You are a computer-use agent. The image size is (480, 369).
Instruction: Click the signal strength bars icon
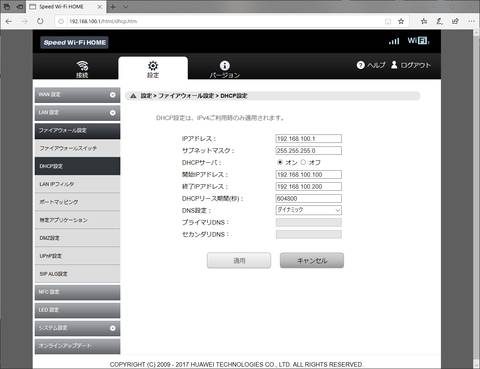point(394,41)
